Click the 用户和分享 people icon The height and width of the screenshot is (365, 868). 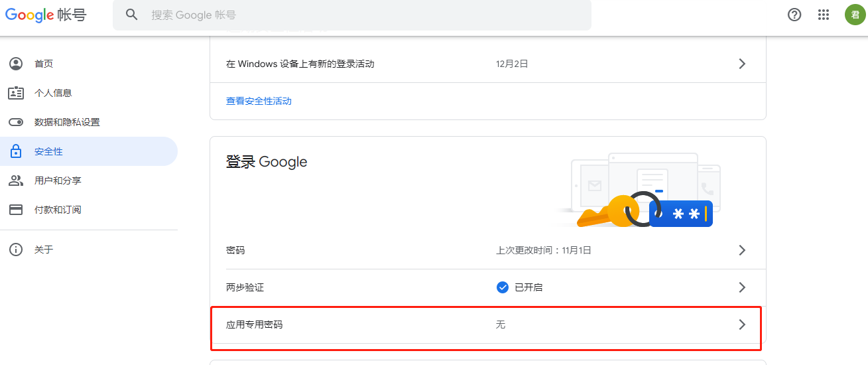tap(16, 181)
